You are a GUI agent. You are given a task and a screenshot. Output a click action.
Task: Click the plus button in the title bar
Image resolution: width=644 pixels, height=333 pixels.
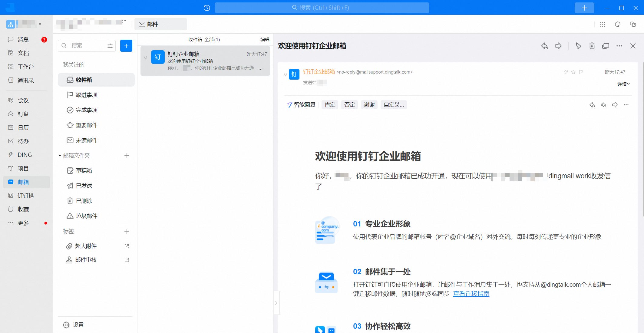(584, 8)
